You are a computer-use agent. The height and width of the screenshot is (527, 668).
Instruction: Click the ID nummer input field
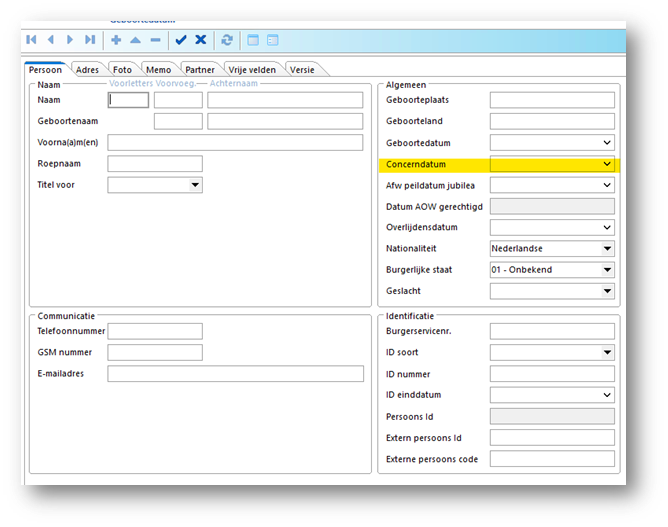[x=552, y=374]
